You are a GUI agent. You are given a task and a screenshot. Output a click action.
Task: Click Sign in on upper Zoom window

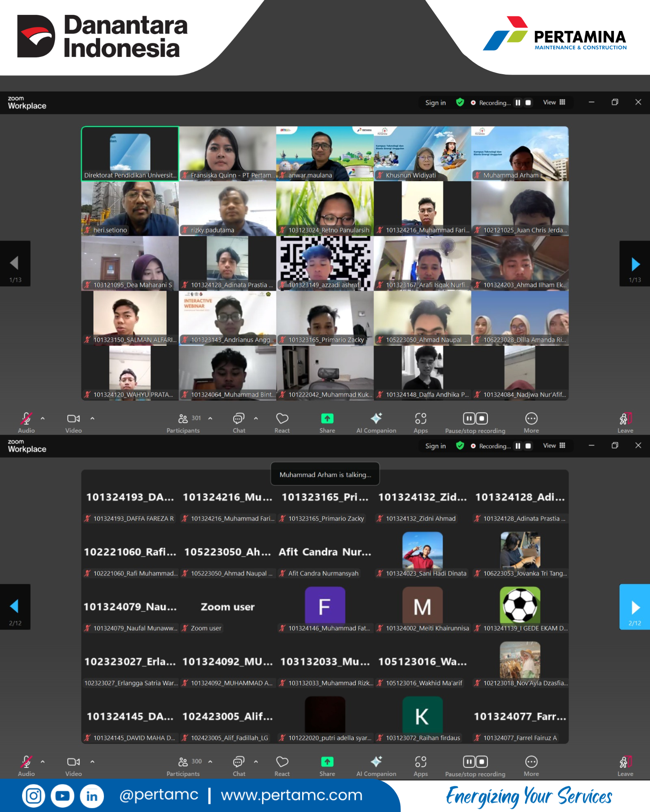point(435,103)
